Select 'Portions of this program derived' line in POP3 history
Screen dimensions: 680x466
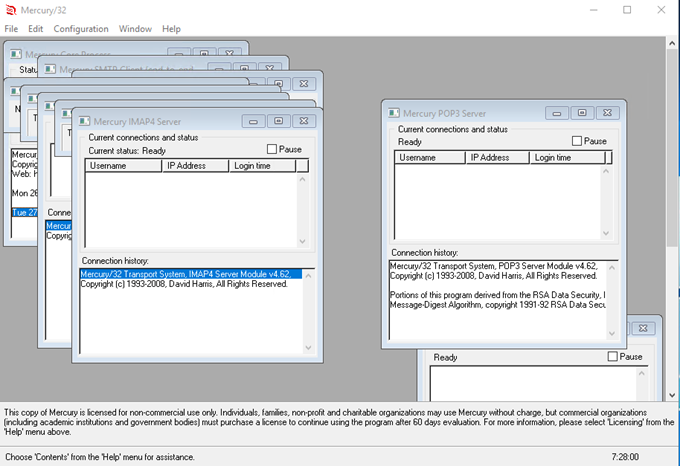[497, 295]
